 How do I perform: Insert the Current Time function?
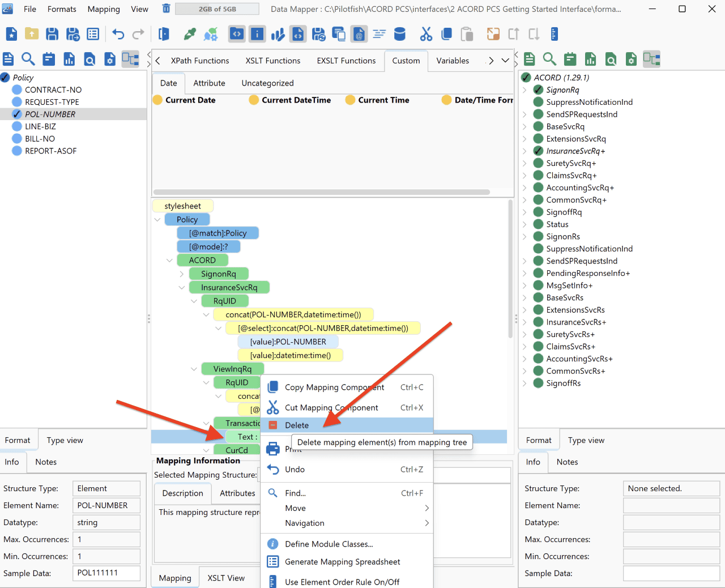coord(378,100)
